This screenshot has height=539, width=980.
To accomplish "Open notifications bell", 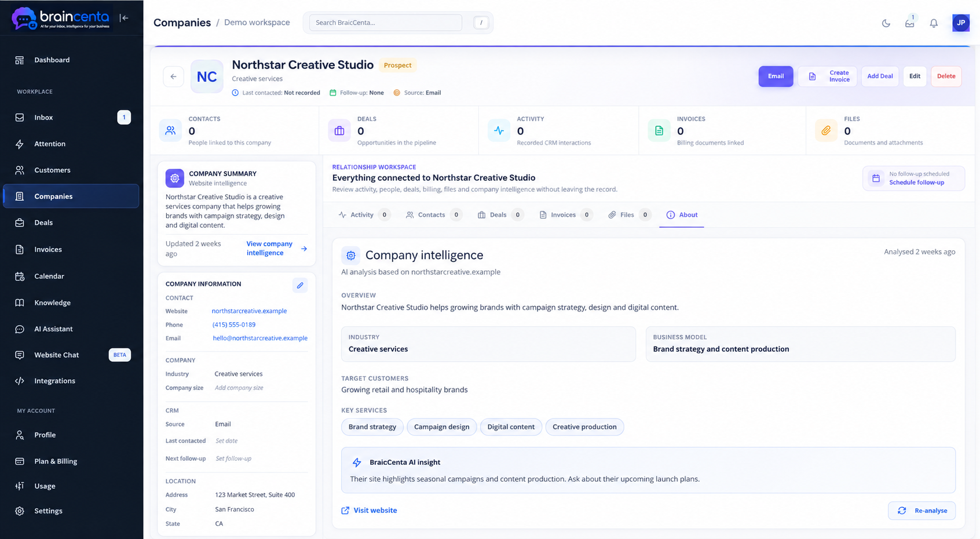I will coord(934,23).
